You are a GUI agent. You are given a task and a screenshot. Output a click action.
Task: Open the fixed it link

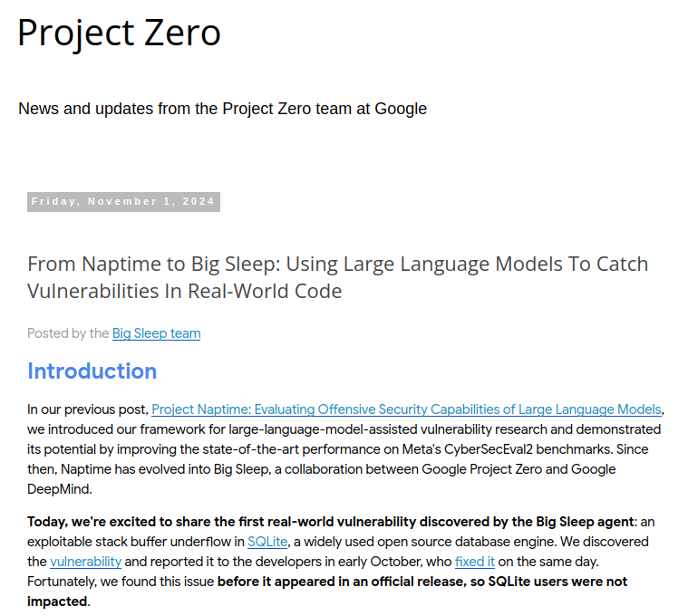point(475,562)
